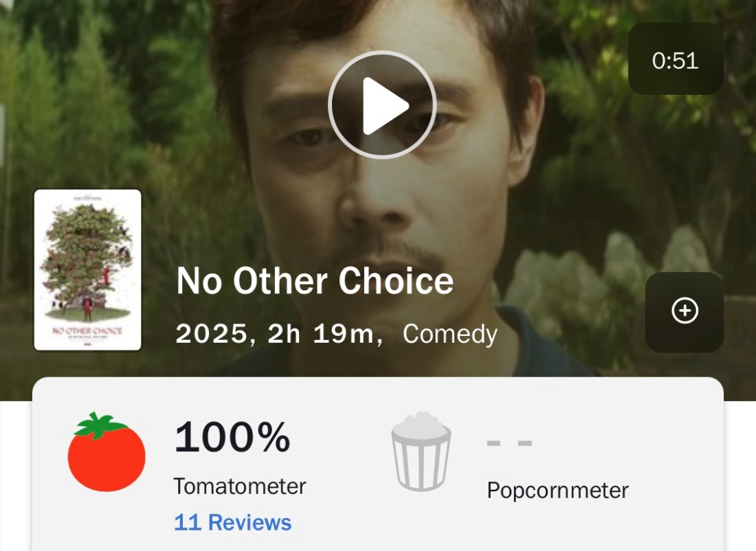
Task: Play the No Other Choice trailer
Action: click(382, 105)
